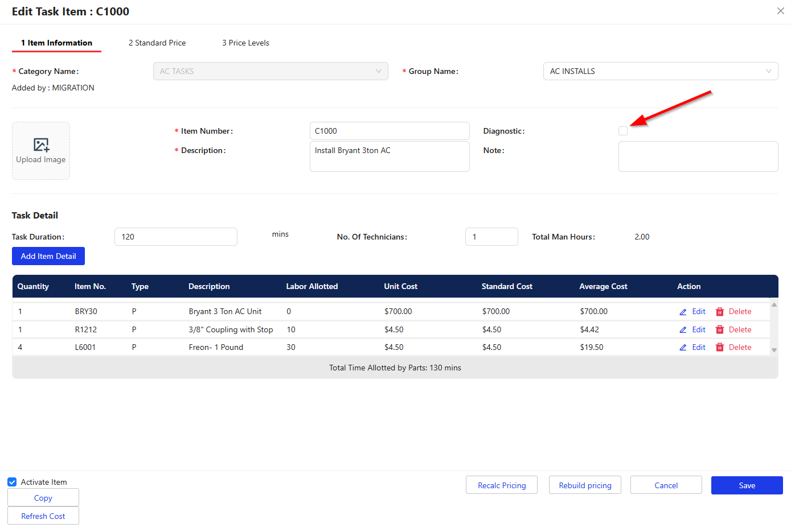The width and height of the screenshot is (791, 532).
Task: Switch to the 1 Item Information tab
Action: 56,43
